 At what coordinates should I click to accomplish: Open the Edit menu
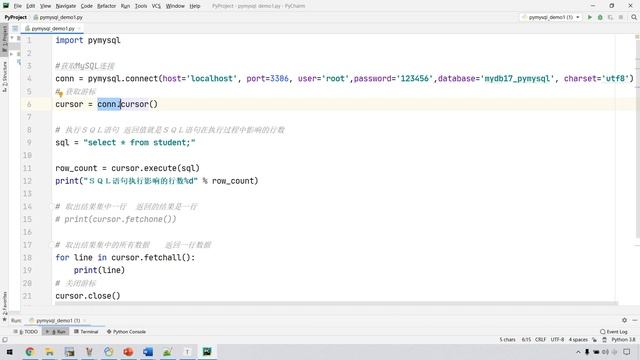pyautogui.click(x=31, y=6)
